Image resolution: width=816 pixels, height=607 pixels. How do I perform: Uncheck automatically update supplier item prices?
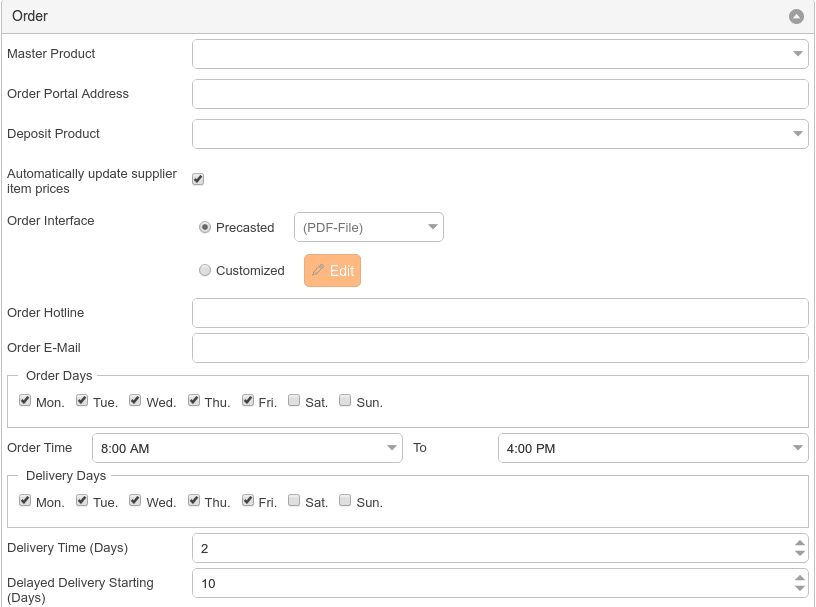[x=198, y=179]
